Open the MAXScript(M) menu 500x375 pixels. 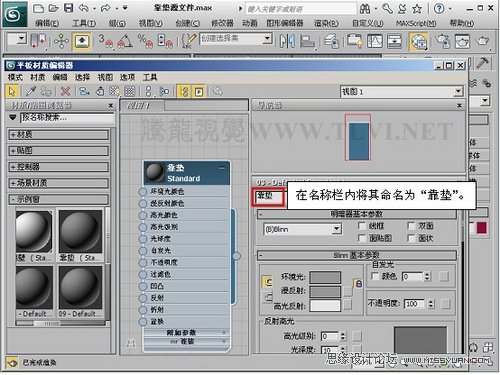(416, 23)
